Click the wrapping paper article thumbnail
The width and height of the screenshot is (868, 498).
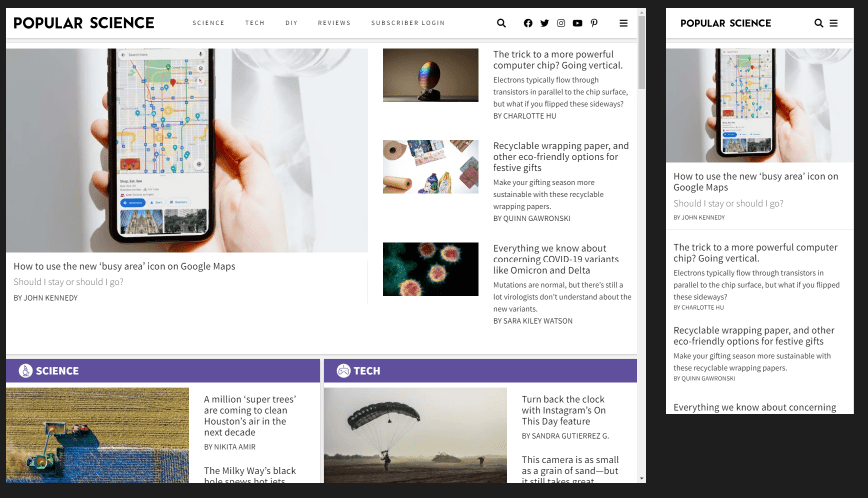430,166
